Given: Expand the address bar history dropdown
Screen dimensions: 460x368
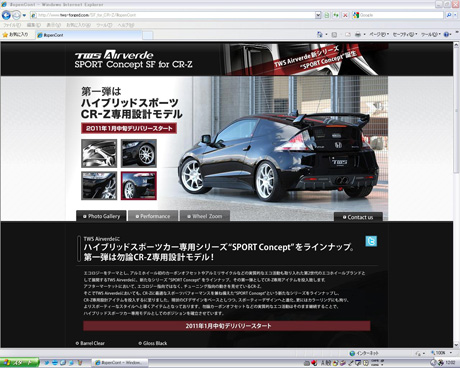Looking at the screenshot, I should (318, 15).
